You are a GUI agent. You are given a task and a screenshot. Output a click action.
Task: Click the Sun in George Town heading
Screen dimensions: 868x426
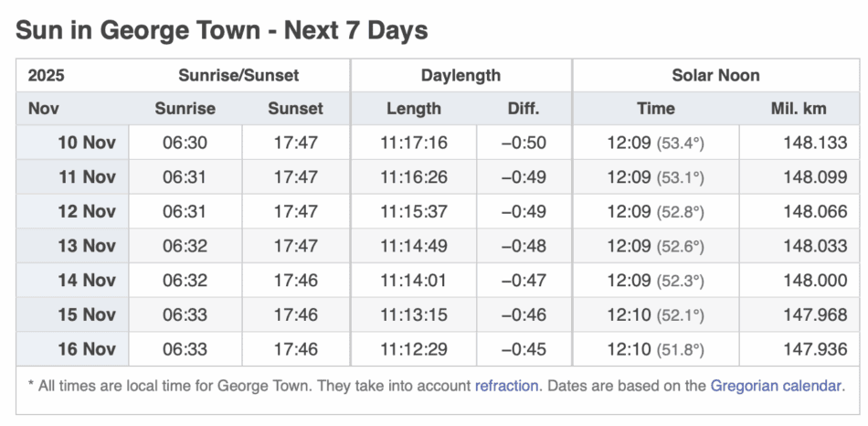point(222,30)
